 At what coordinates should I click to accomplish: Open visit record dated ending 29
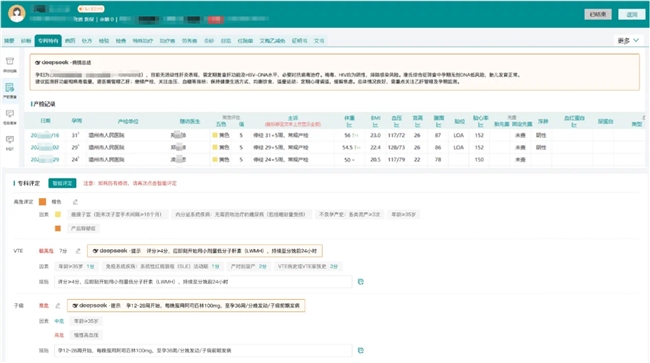coord(45,160)
